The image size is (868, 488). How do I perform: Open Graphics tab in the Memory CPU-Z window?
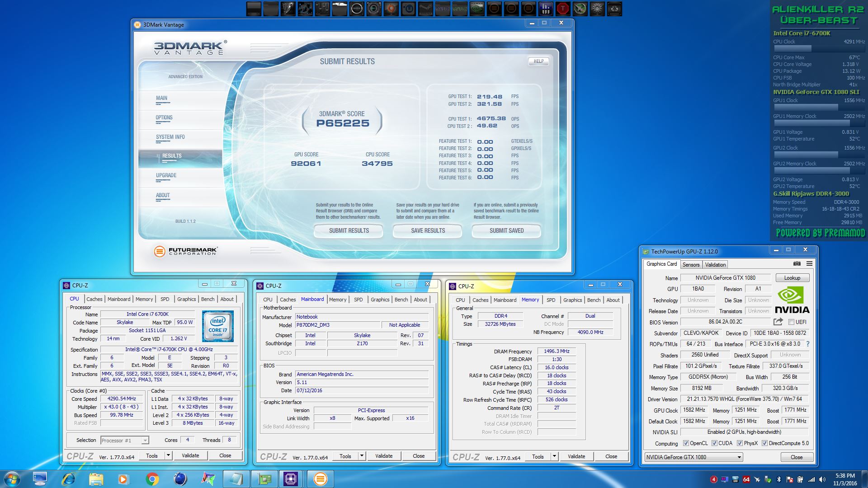click(573, 300)
